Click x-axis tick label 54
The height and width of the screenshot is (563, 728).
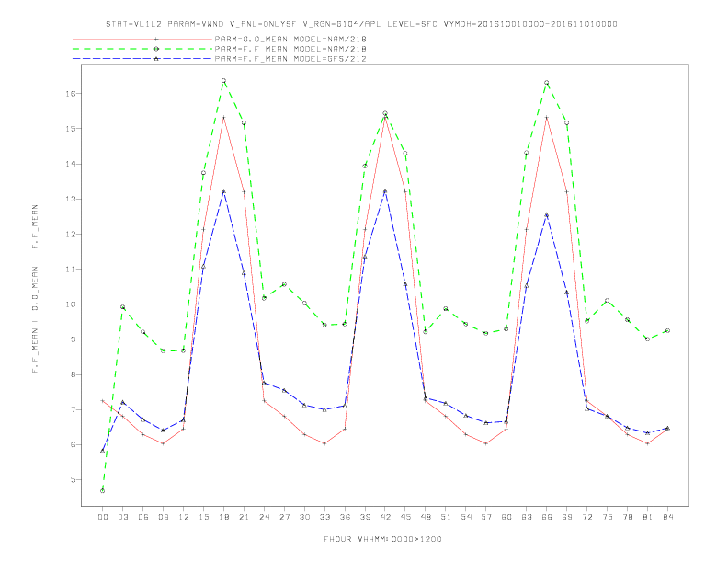(466, 517)
